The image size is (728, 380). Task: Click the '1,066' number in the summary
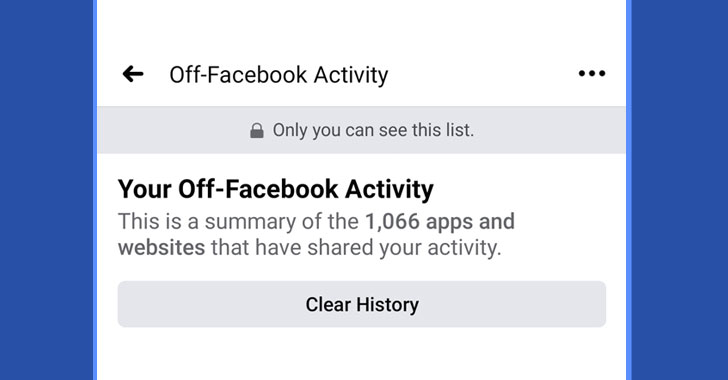(393, 222)
